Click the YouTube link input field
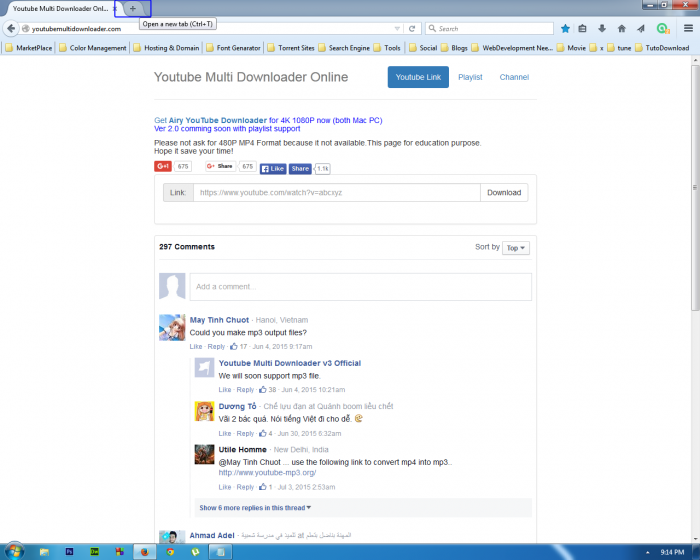This screenshot has height=560, width=700. tap(337, 192)
